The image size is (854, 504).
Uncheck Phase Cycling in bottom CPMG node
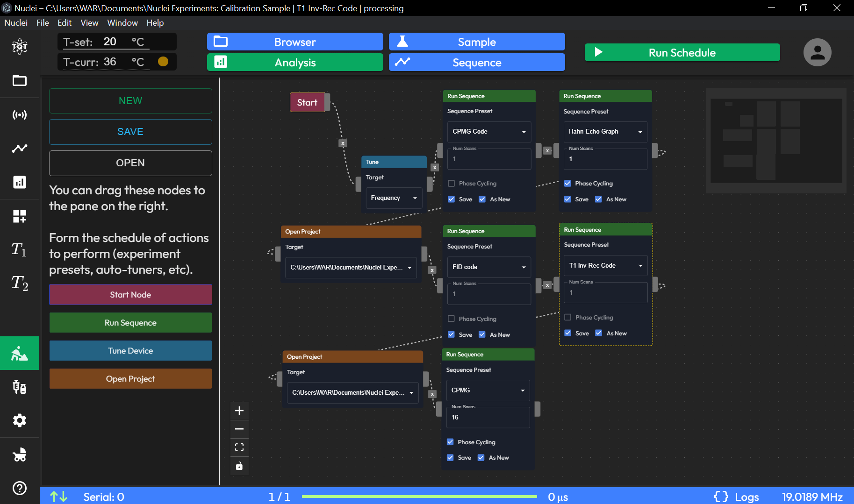tap(450, 442)
